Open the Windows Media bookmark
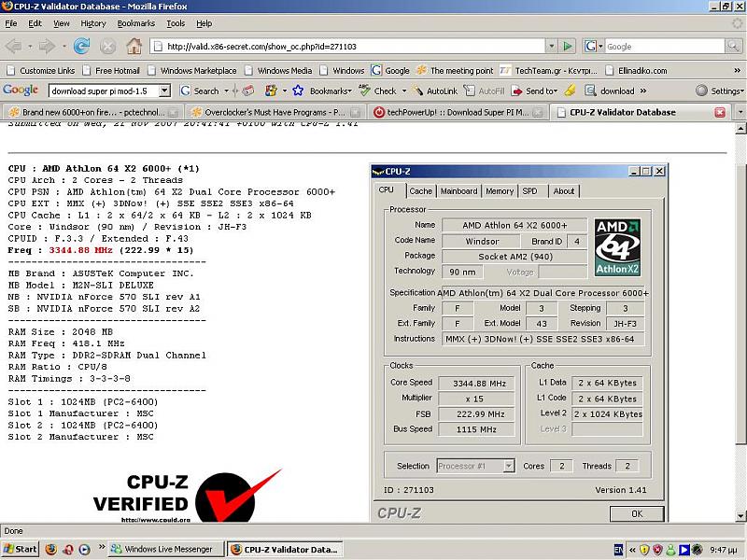Screen dimensions: 747x560 pos(278,71)
